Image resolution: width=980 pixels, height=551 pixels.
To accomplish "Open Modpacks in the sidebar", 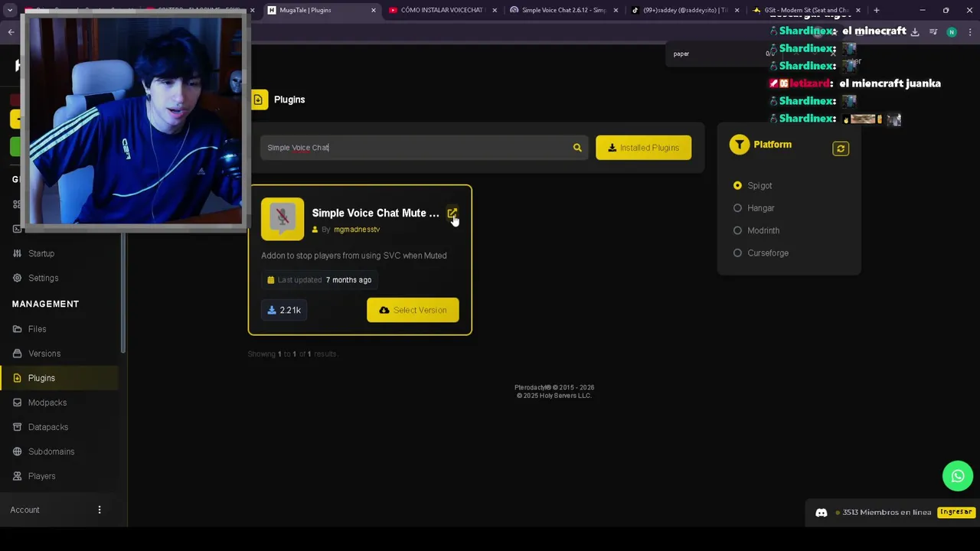I will pyautogui.click(x=47, y=403).
